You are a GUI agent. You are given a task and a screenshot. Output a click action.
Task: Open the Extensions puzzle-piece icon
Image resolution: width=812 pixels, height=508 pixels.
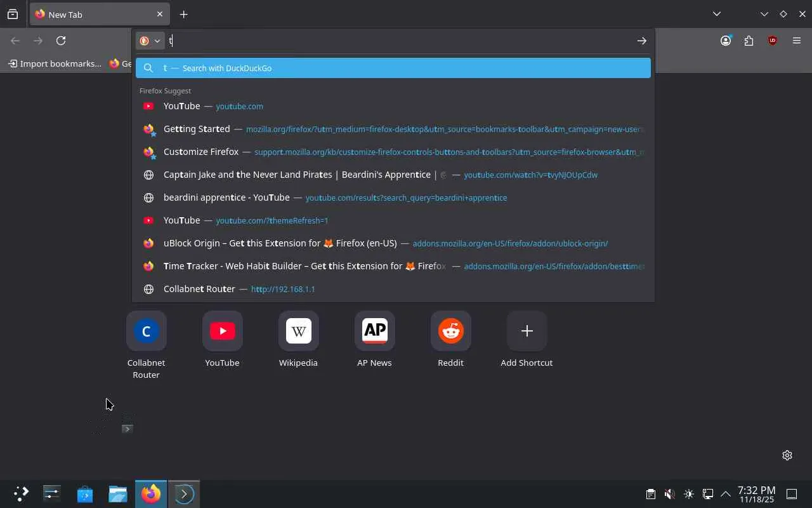pyautogui.click(x=749, y=41)
